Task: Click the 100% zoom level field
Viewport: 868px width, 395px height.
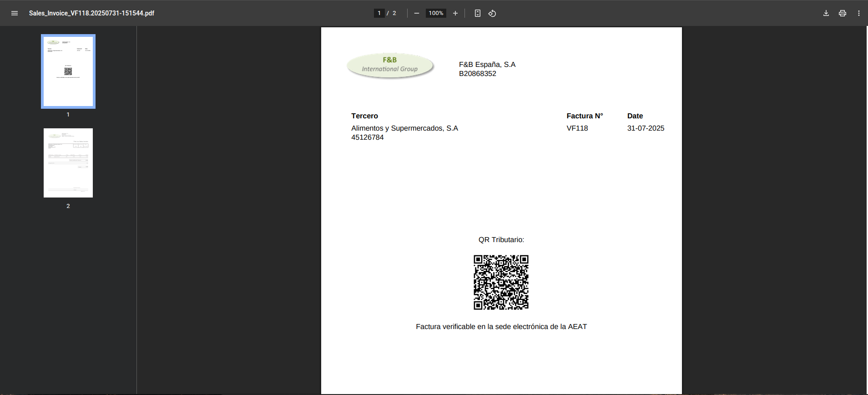Action: tap(436, 13)
